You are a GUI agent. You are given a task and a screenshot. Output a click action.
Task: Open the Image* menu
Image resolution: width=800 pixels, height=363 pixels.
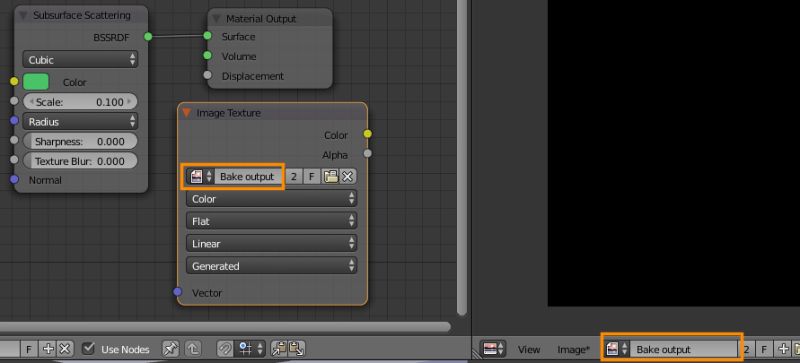coord(573,350)
